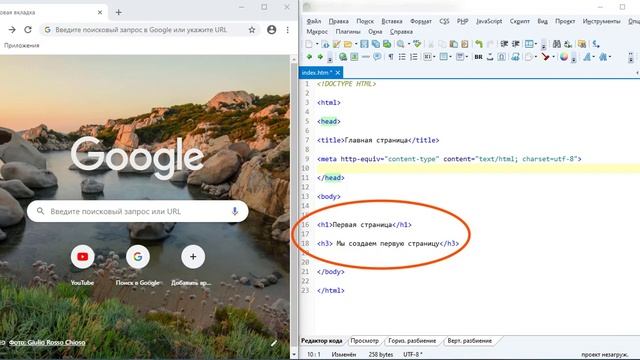Click the add shortcut plus tile
Viewport: 640px width, 360px height.
(x=193, y=257)
